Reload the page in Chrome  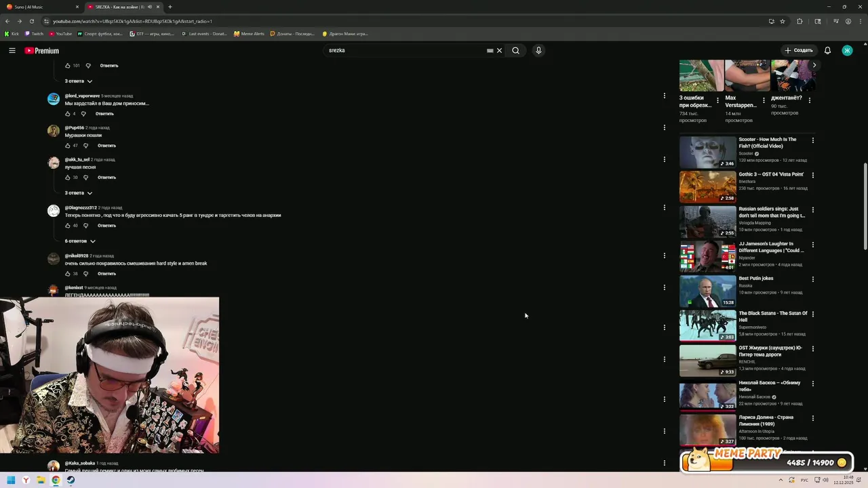[x=31, y=21]
